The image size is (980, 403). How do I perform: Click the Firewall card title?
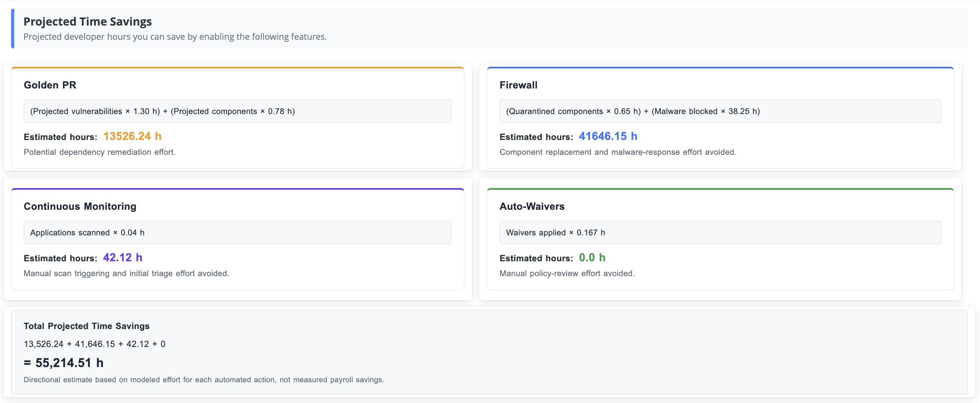(518, 85)
